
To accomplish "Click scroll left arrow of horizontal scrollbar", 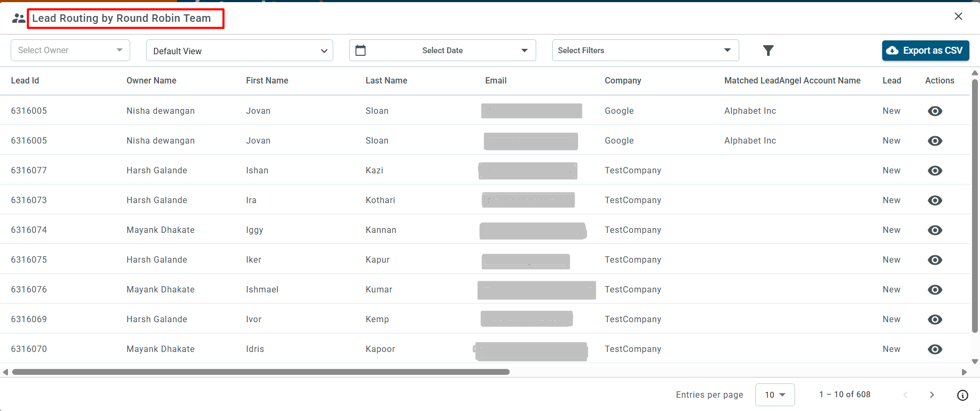I will [x=5, y=372].
